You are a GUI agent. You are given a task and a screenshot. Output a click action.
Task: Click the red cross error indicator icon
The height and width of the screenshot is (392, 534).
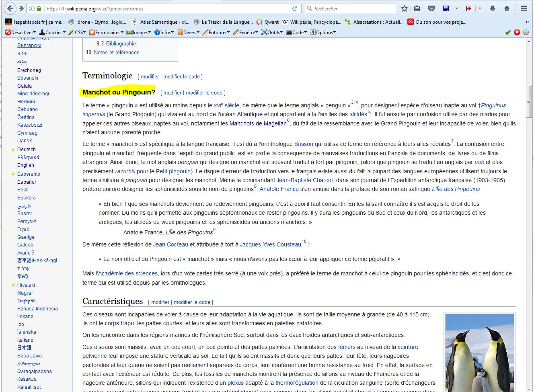[517, 32]
